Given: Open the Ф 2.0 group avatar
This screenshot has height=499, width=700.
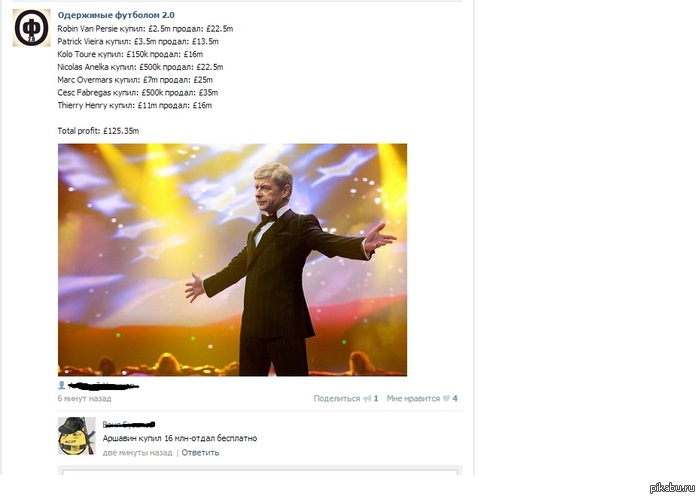Looking at the screenshot, I should click(x=31, y=28).
